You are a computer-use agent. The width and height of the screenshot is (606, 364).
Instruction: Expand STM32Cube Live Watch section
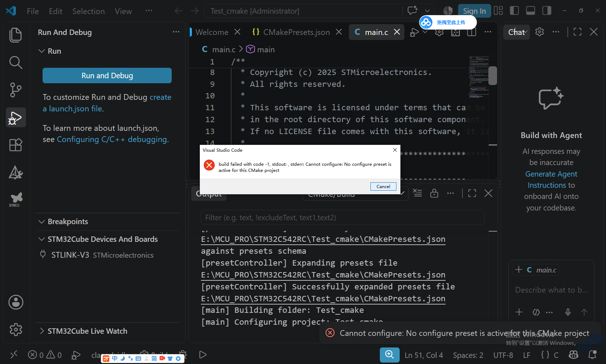pos(41,331)
